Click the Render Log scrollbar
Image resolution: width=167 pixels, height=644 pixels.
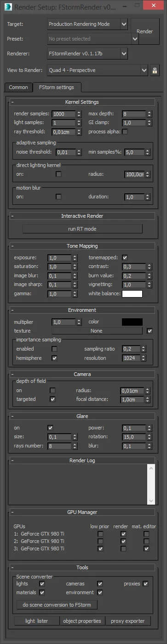tap(151, 484)
